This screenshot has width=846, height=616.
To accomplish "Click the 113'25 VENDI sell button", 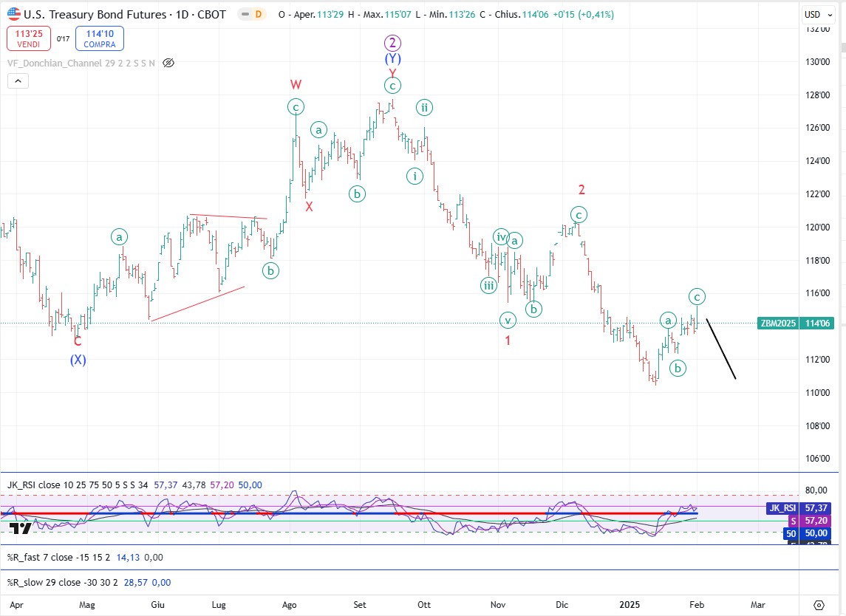I will click(29, 38).
